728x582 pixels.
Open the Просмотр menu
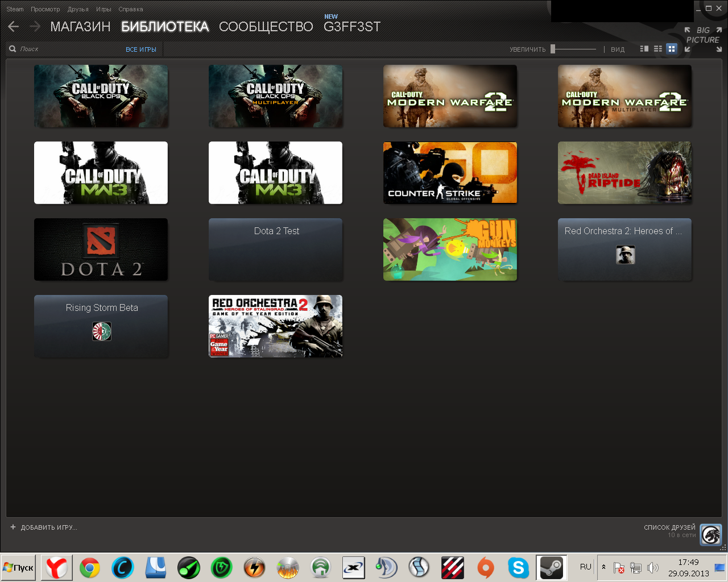tap(45, 9)
